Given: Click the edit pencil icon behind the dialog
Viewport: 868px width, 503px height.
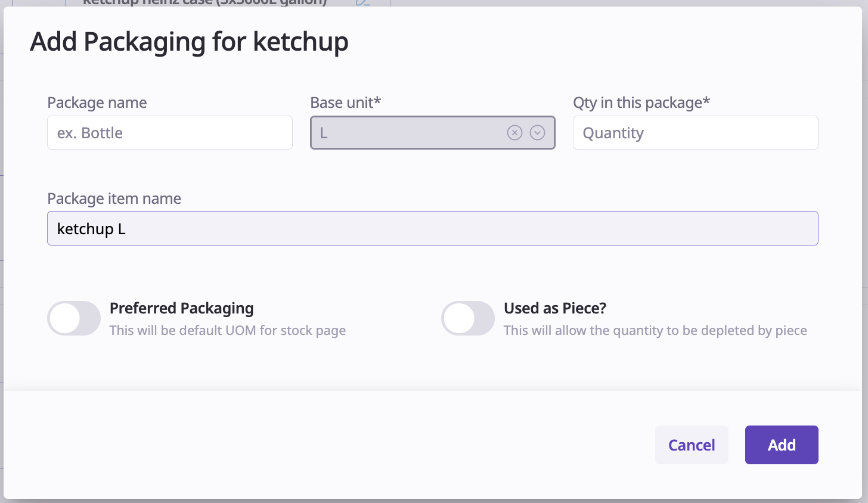Looking at the screenshot, I should pyautogui.click(x=362, y=2).
